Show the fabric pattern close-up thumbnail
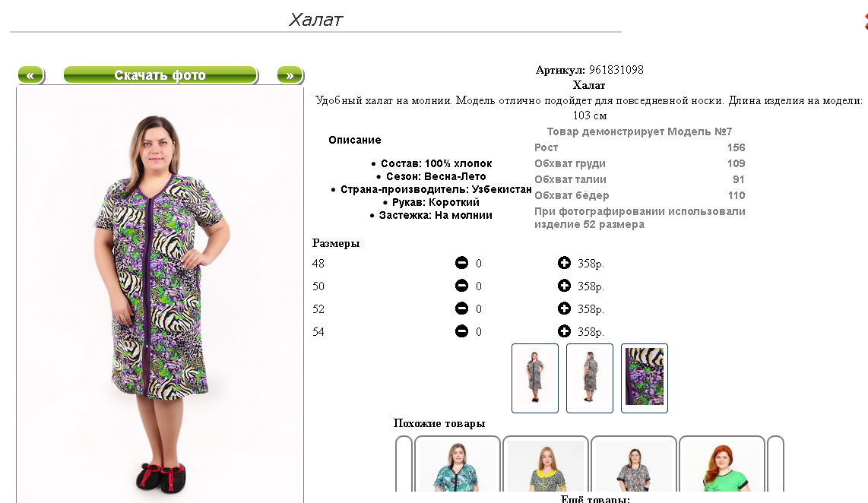The height and width of the screenshot is (503, 868). pos(645,378)
